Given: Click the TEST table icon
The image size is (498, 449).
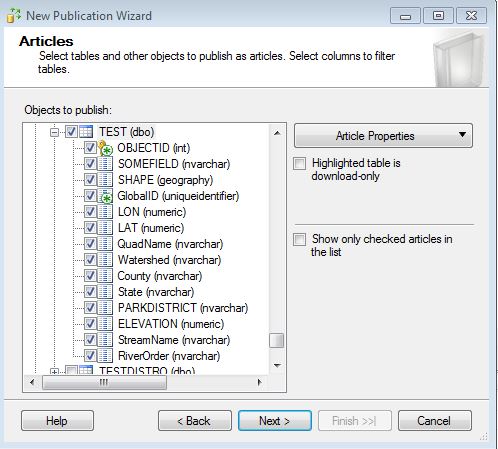Looking at the screenshot, I should (86, 132).
